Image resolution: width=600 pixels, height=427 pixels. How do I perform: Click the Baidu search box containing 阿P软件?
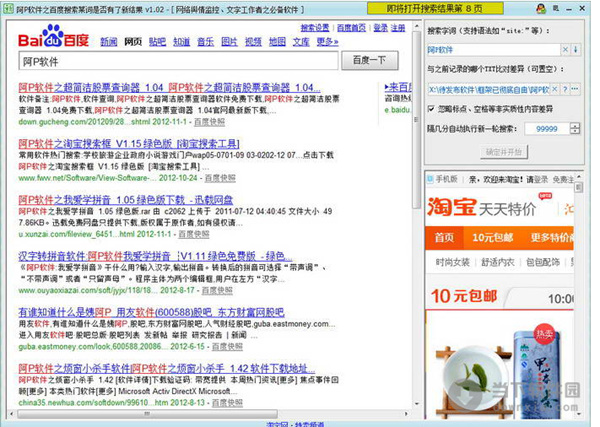pos(178,61)
